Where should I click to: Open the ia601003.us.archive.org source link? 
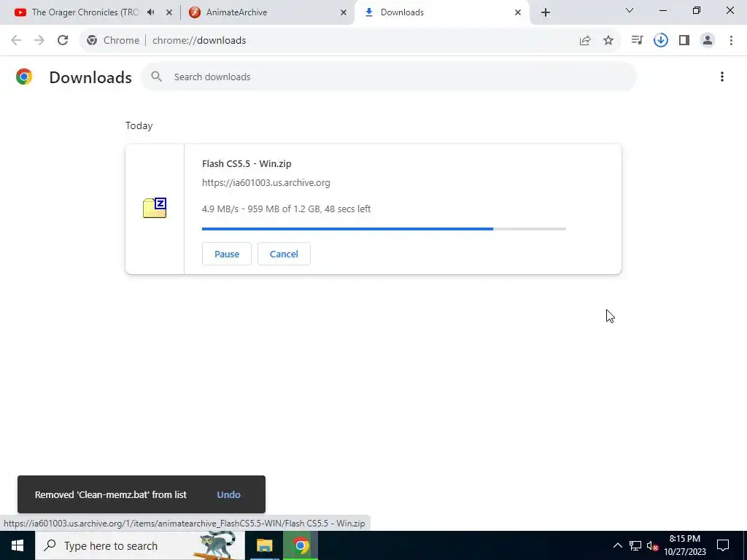[x=266, y=183]
